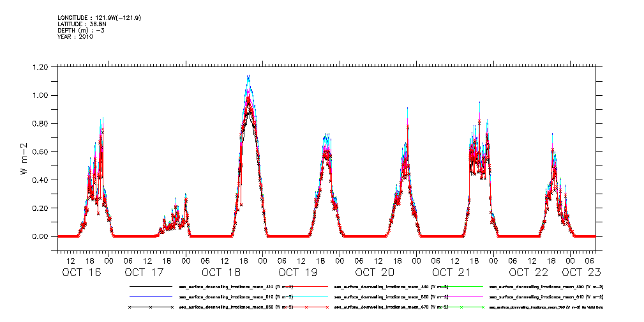Click the legend label ending in No Valid Data

546,307
